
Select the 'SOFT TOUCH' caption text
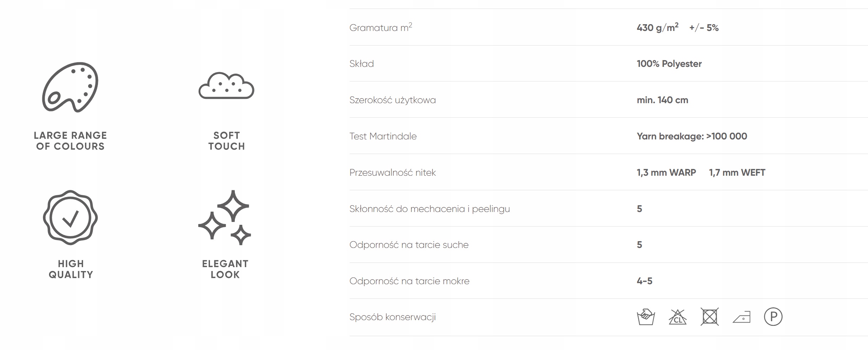click(x=227, y=141)
